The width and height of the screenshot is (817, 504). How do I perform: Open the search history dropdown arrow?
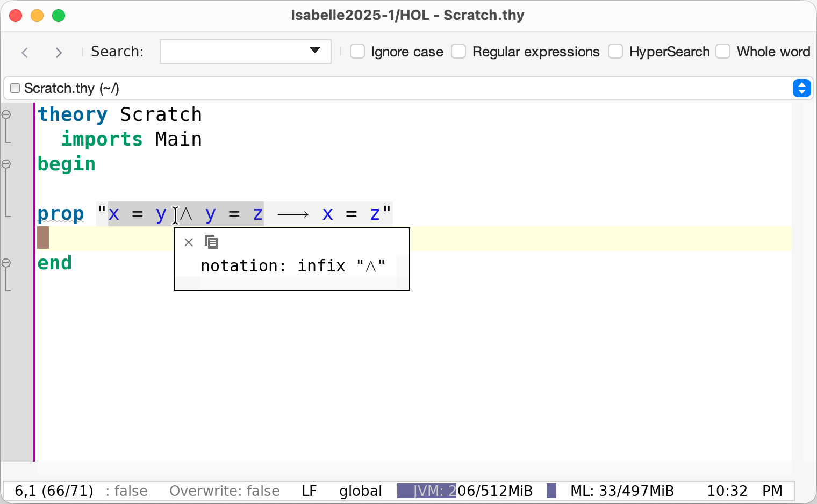click(315, 51)
